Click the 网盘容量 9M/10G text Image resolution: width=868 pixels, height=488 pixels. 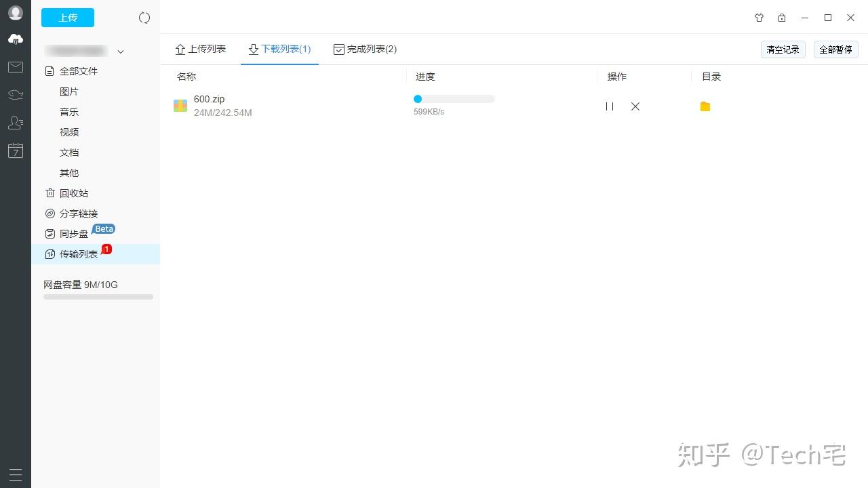81,285
